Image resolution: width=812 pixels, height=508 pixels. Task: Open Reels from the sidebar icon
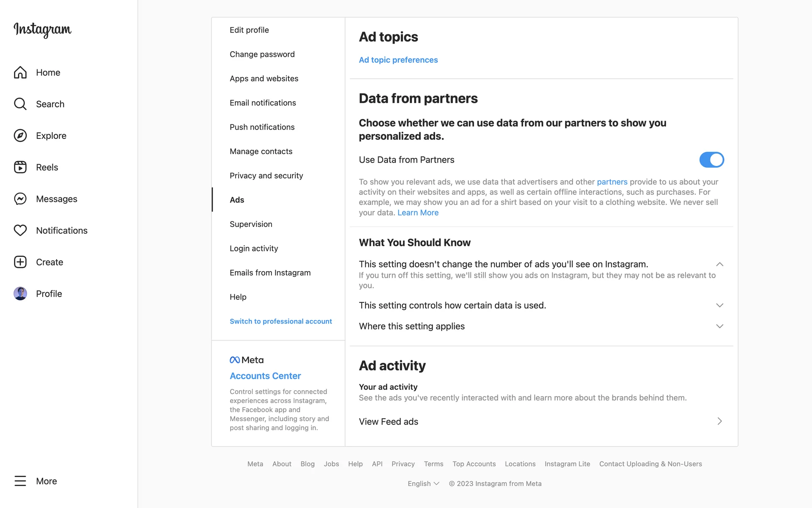point(20,167)
